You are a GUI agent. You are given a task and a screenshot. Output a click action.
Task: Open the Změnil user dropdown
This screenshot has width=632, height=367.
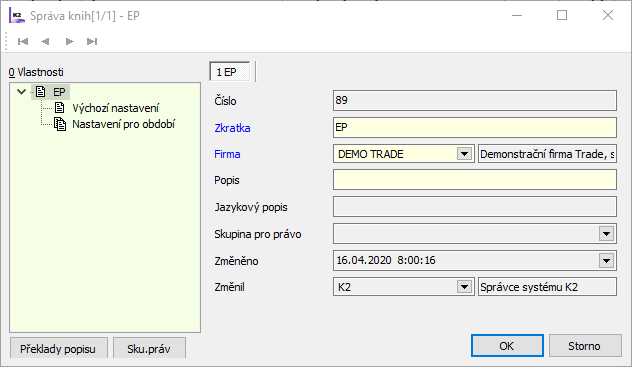(464, 287)
